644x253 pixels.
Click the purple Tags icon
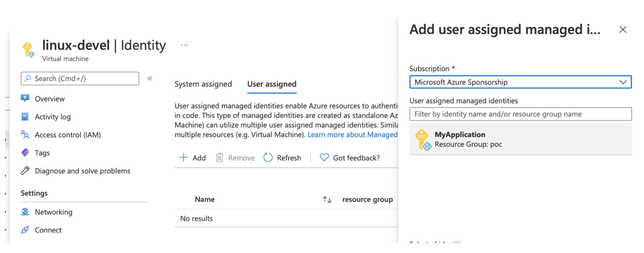tap(25, 153)
